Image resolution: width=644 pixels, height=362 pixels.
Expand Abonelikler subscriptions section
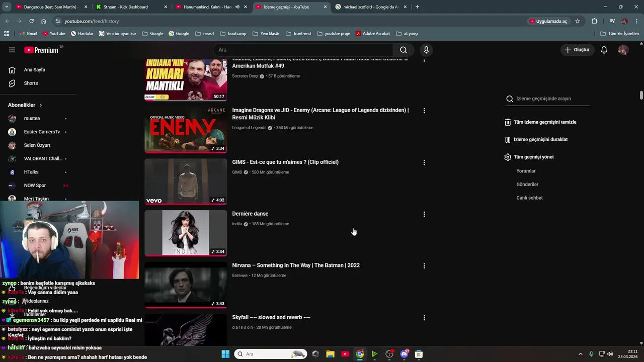25,105
